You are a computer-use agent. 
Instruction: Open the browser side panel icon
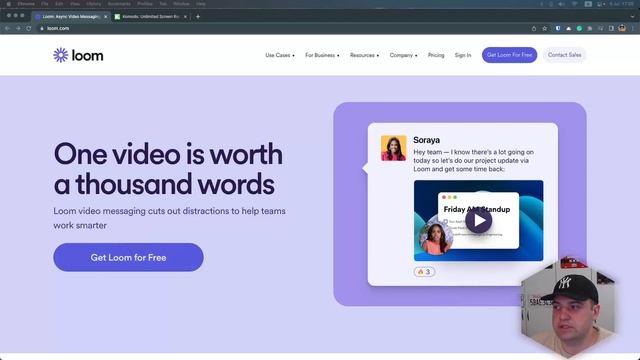(611, 28)
